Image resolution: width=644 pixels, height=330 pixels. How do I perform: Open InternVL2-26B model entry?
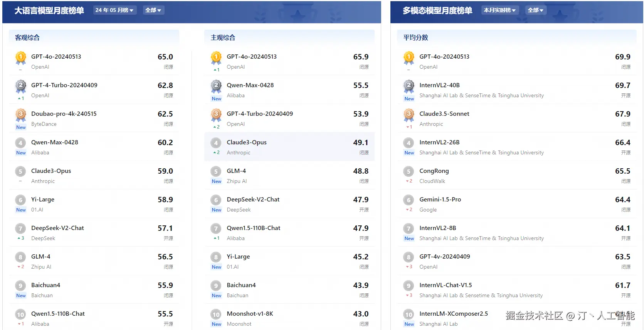tap(439, 142)
